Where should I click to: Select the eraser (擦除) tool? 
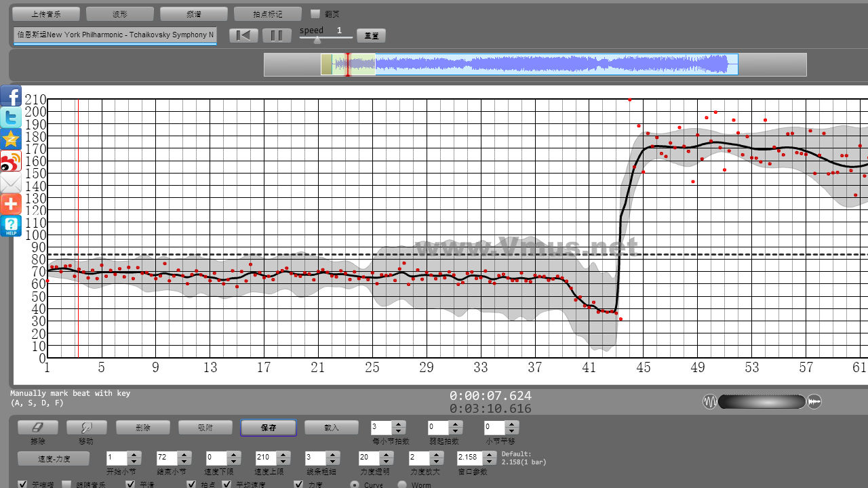pyautogui.click(x=38, y=428)
